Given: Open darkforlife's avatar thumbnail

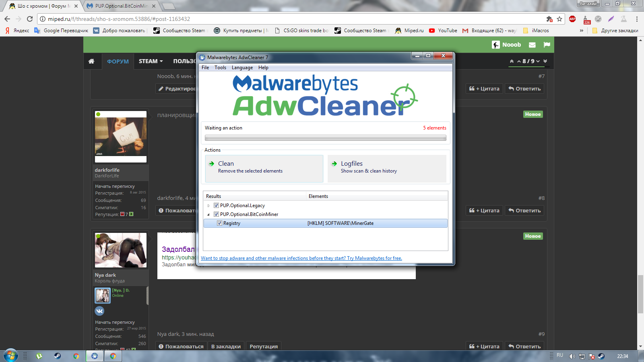Looking at the screenshot, I should pos(121,137).
